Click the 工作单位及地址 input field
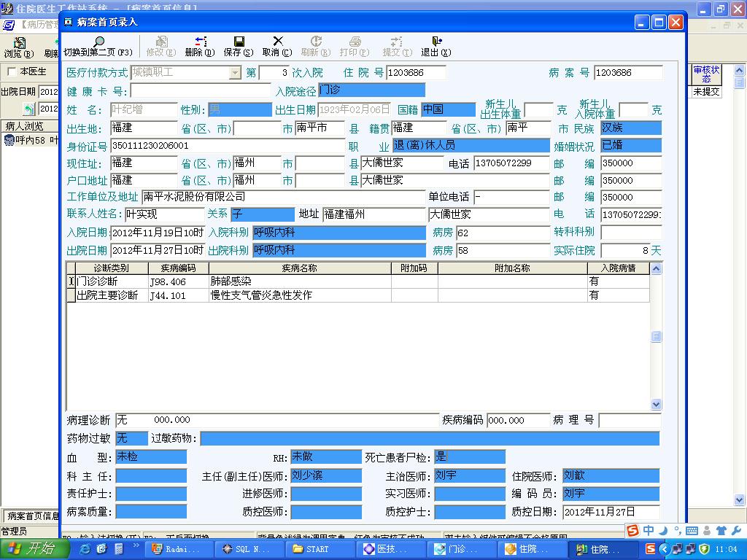 tap(284, 197)
